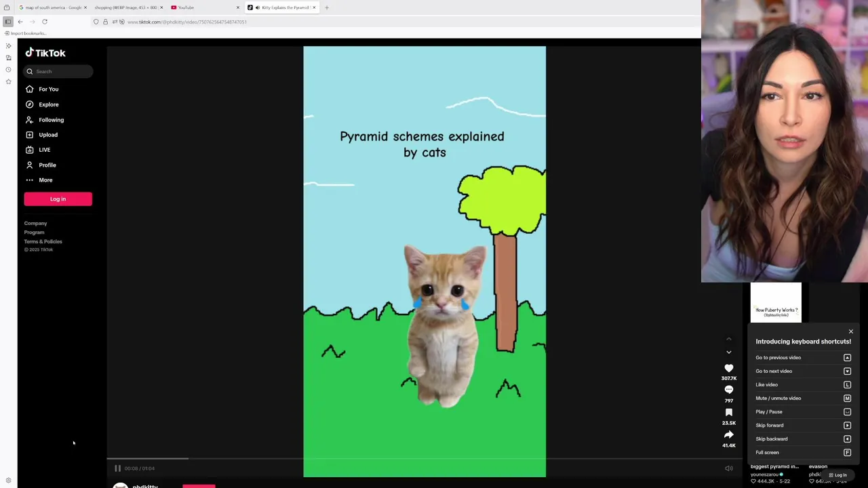Open comments with speech bubble icon
This screenshot has height=488, width=868.
coord(729,390)
